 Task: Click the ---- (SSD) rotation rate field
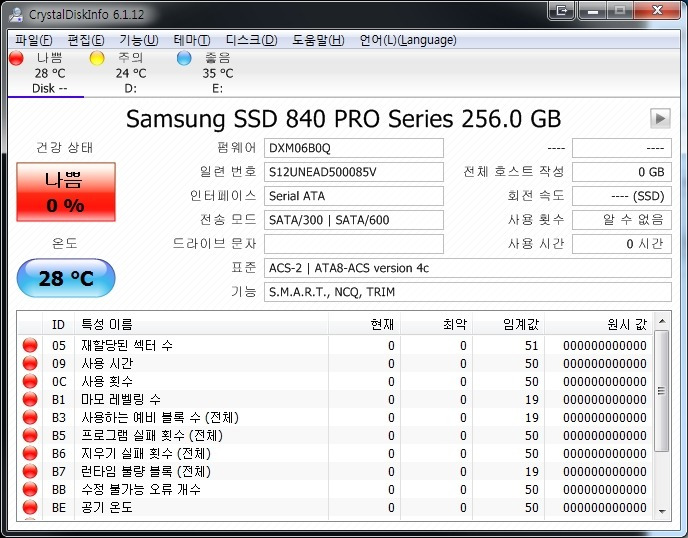[x=622, y=196]
